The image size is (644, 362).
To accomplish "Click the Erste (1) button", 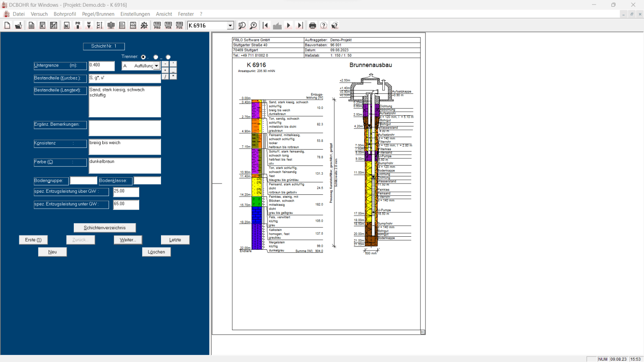I will point(33,240).
